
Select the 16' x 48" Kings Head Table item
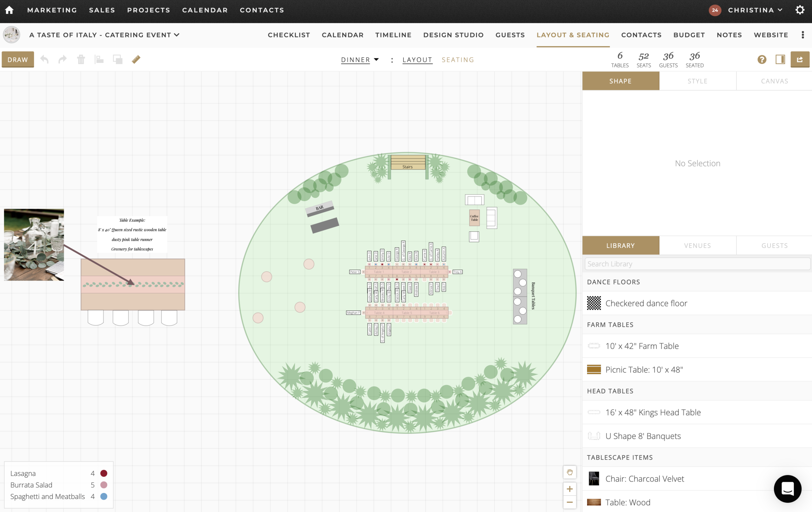pyautogui.click(x=653, y=412)
